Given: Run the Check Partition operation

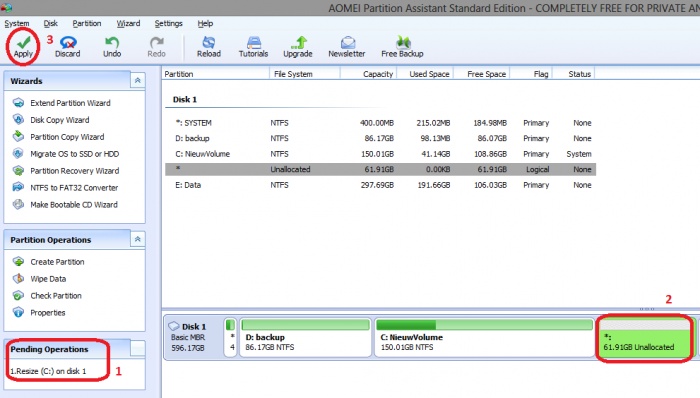Looking at the screenshot, I should tap(47, 296).
